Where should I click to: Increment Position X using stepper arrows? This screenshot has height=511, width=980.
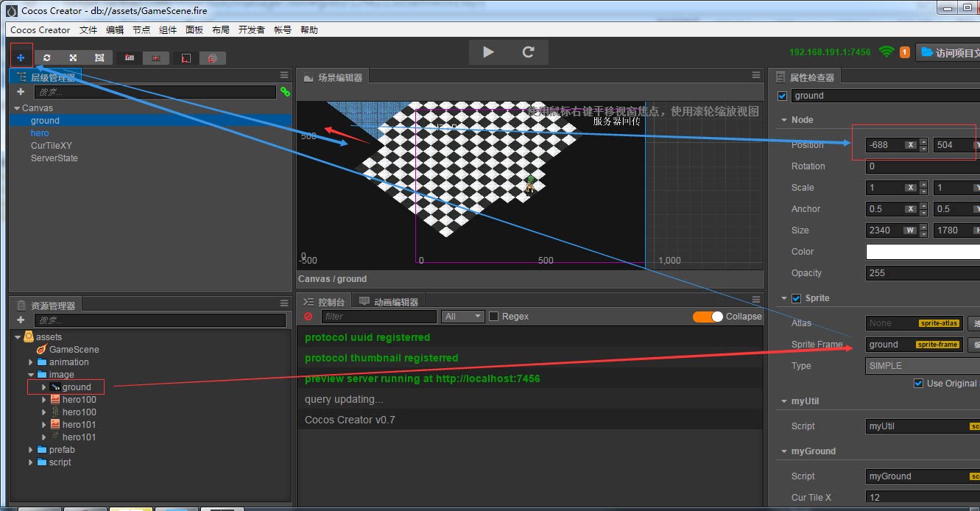924,141
